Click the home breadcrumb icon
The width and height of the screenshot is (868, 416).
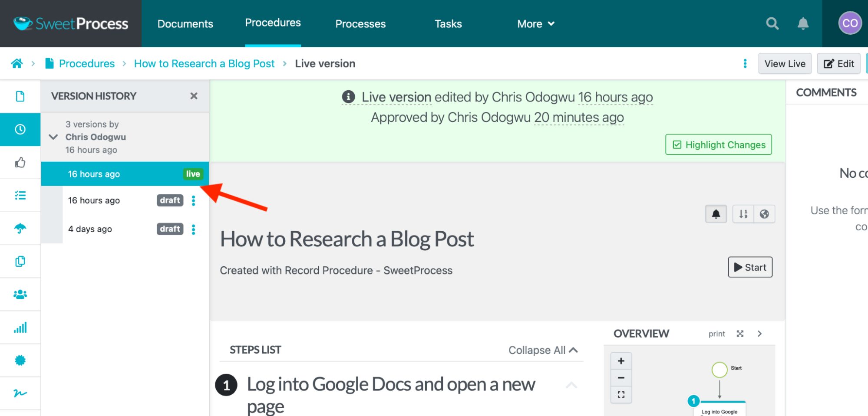tap(17, 64)
